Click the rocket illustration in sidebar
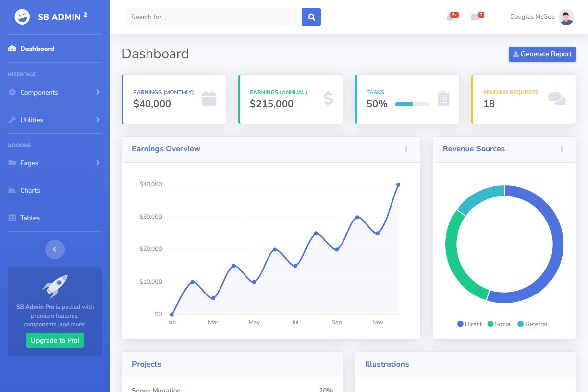Image resolution: width=588 pixels, height=392 pixels. [55, 286]
